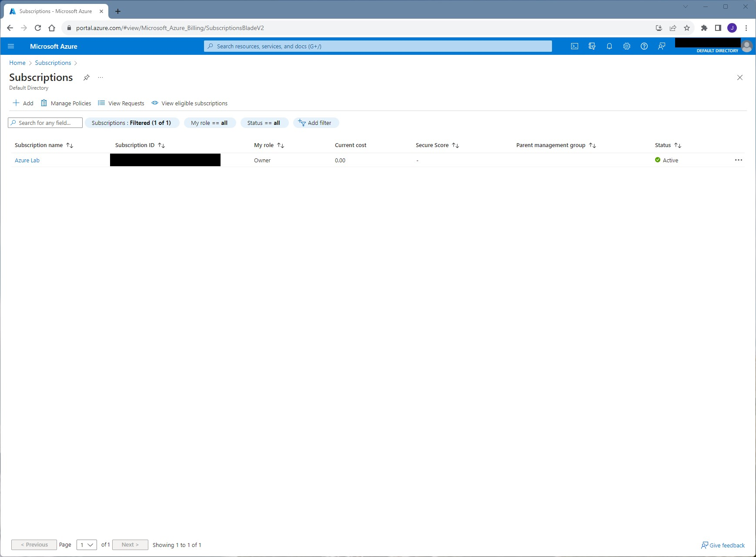
Task: Click the 0.00 current cost cell
Action: tap(340, 160)
